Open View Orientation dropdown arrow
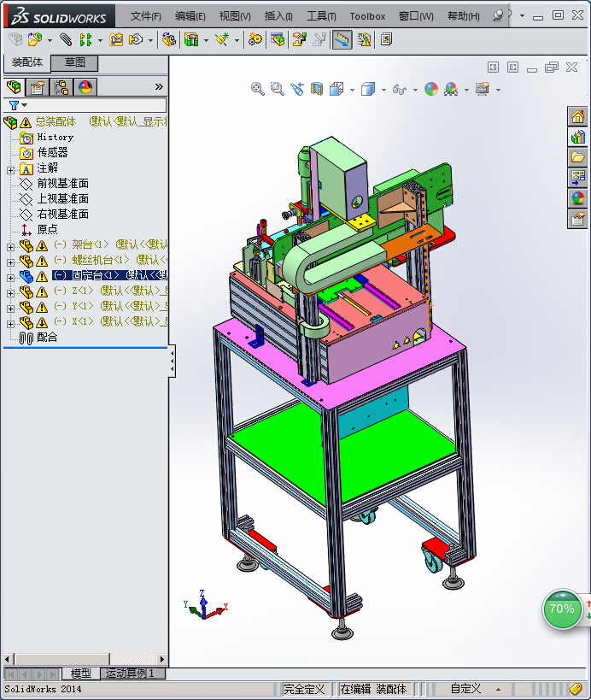Image resolution: width=591 pixels, height=700 pixels. click(352, 90)
